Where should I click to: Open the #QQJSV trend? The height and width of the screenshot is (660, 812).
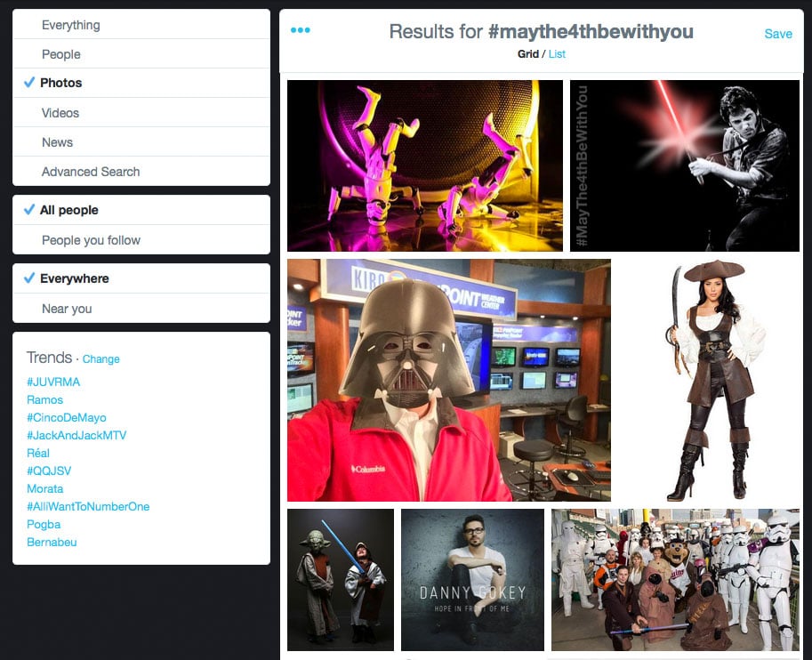(x=49, y=471)
